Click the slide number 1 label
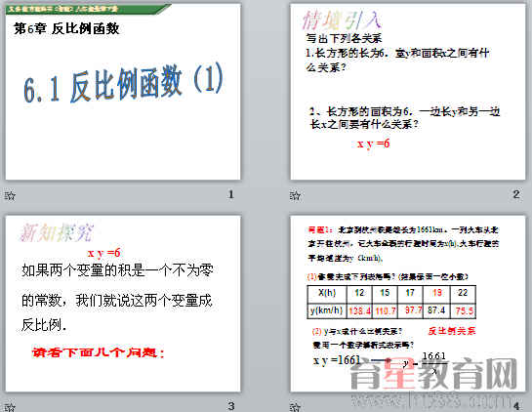The height and width of the screenshot is (412, 532). point(230,194)
